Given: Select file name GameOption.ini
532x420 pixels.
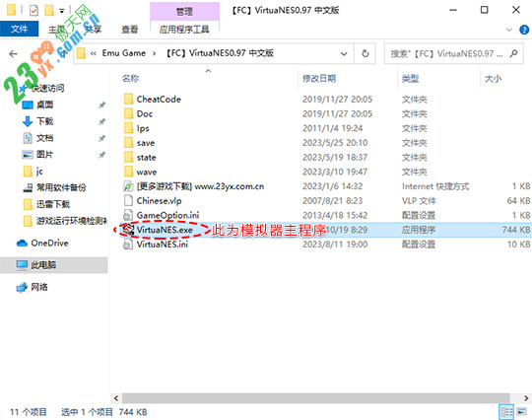Looking at the screenshot, I should [167, 215].
